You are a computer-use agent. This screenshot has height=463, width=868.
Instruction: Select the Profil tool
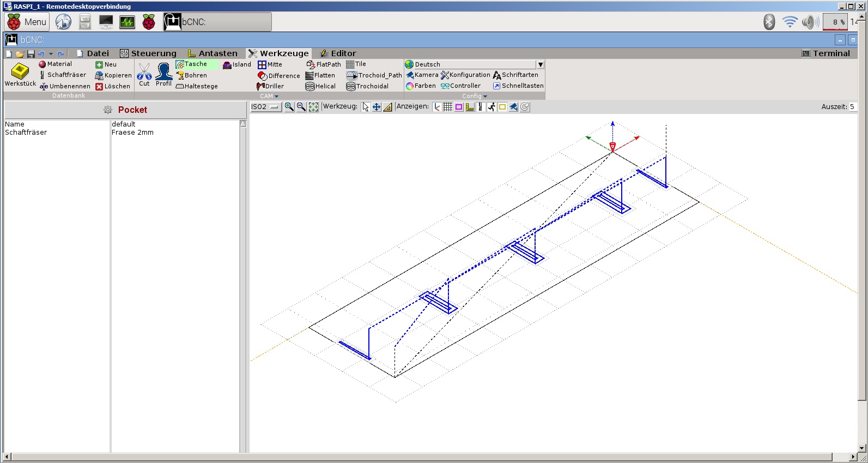(163, 75)
